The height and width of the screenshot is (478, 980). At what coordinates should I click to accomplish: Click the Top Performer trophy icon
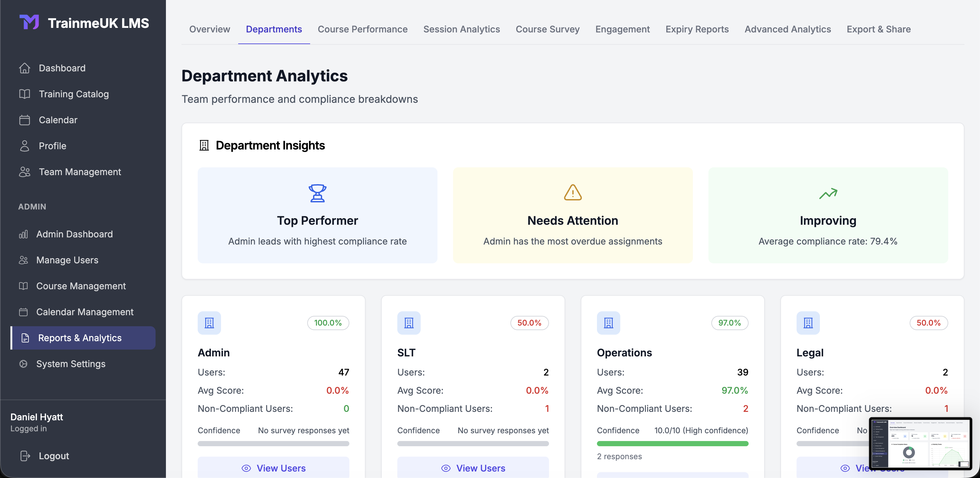(317, 193)
